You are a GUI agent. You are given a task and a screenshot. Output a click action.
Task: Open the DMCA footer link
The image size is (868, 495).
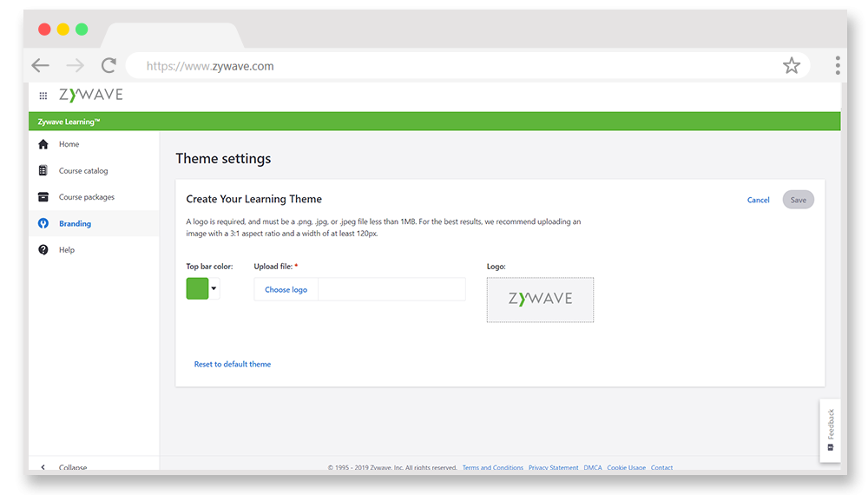click(x=592, y=467)
